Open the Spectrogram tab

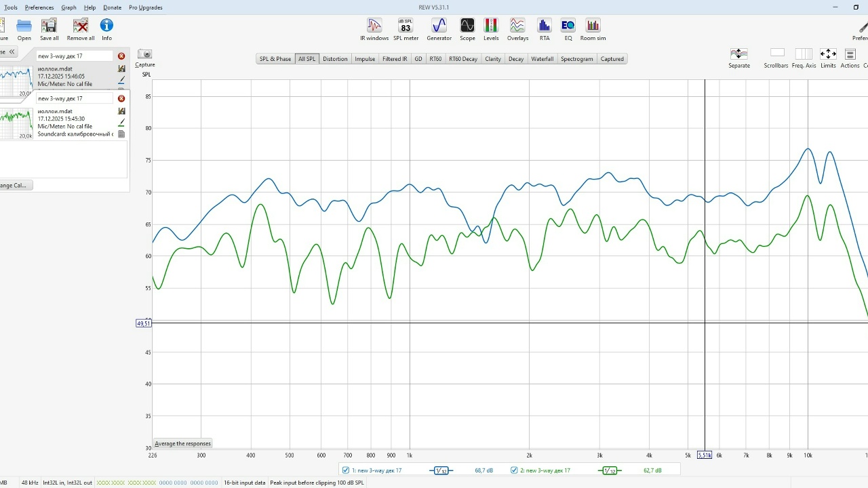pyautogui.click(x=577, y=59)
